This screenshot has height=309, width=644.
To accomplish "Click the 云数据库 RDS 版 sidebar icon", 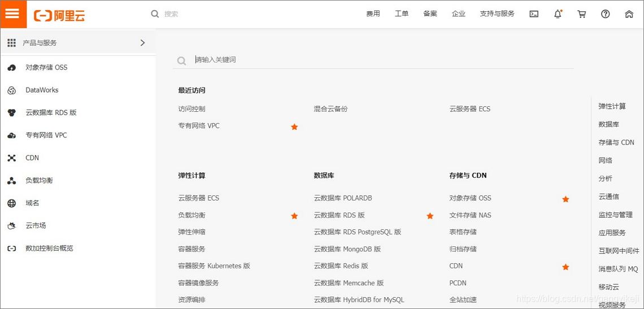I will click(x=12, y=112).
